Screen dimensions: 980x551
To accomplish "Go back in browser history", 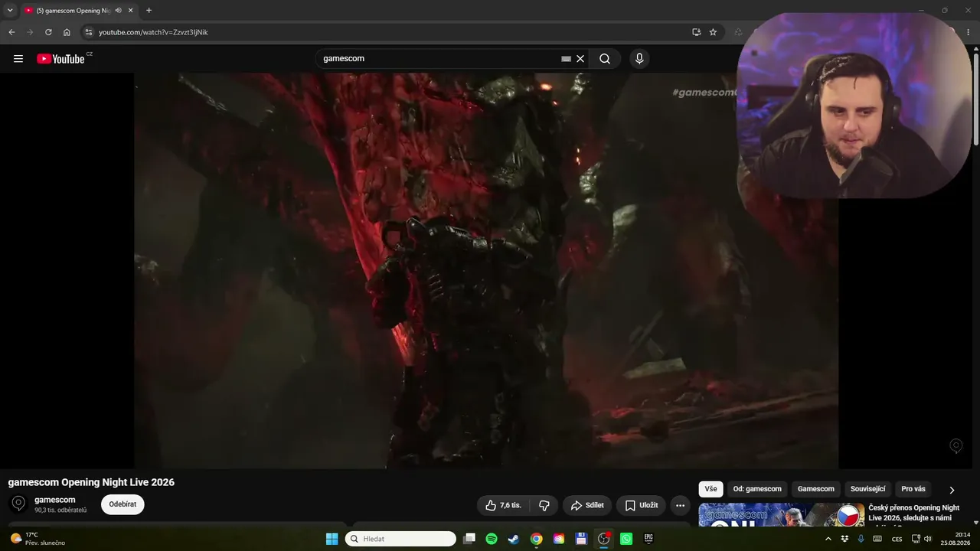I will point(11,32).
